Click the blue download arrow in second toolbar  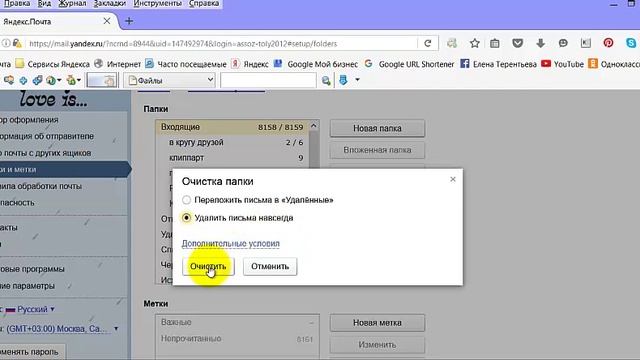click(x=343, y=80)
